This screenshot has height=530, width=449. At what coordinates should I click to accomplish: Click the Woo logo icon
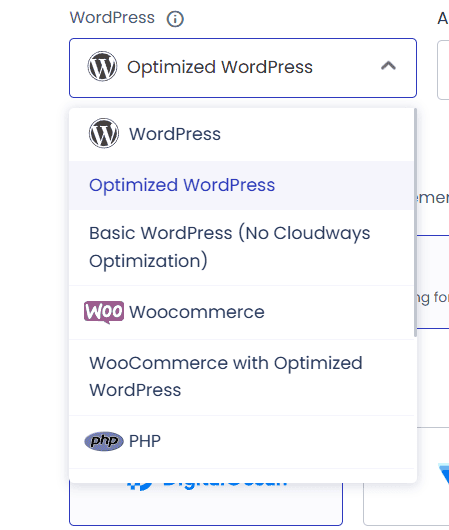(x=104, y=312)
